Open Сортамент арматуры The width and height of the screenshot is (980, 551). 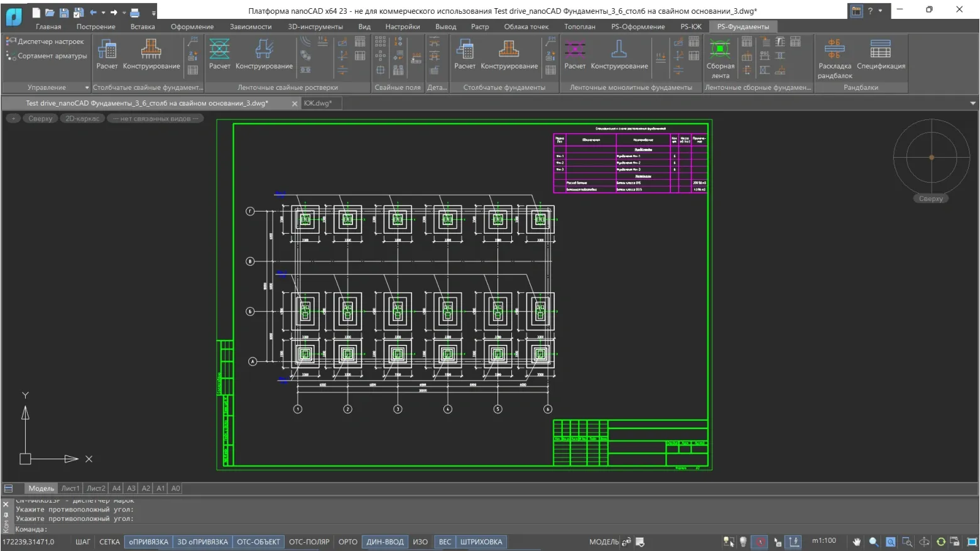(47, 56)
